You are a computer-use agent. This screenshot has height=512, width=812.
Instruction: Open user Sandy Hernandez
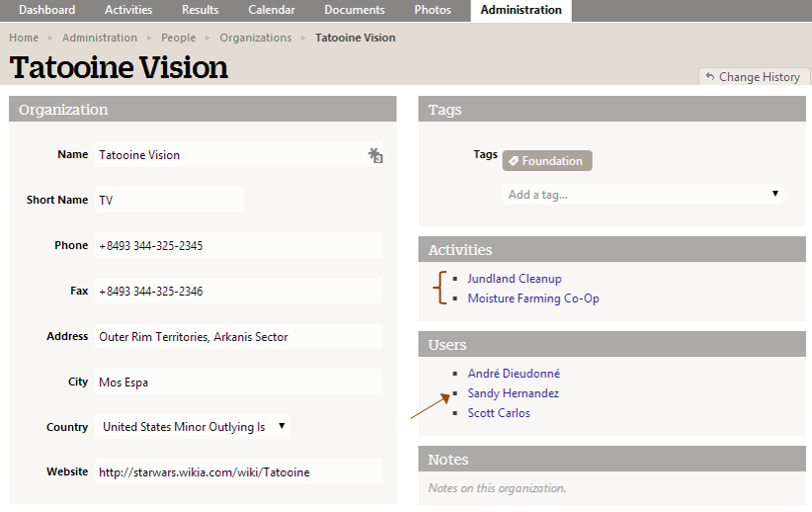[514, 392]
